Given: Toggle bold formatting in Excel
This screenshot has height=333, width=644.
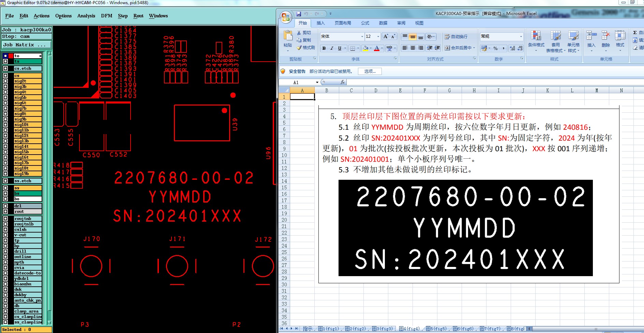Looking at the screenshot, I should [x=324, y=48].
